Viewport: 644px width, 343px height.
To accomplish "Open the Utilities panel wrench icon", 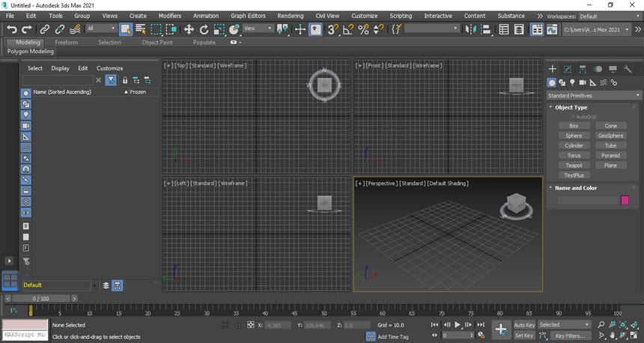I will (628, 69).
